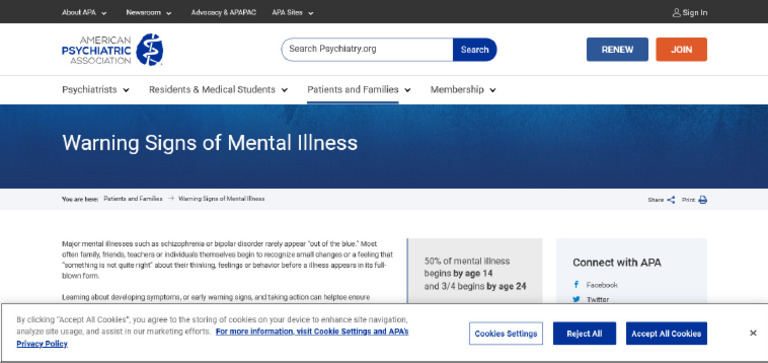The height and width of the screenshot is (363, 768).
Task: Click the Share icon
Action: point(671,200)
